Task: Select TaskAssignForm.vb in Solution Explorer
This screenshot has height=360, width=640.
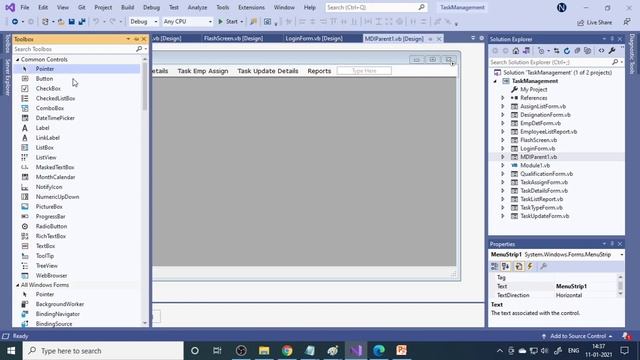Action: [544, 182]
